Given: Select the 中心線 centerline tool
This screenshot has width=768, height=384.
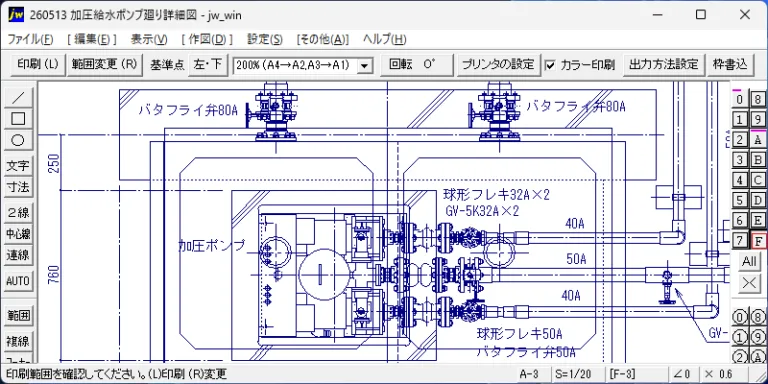Looking at the screenshot, I should [x=18, y=234].
